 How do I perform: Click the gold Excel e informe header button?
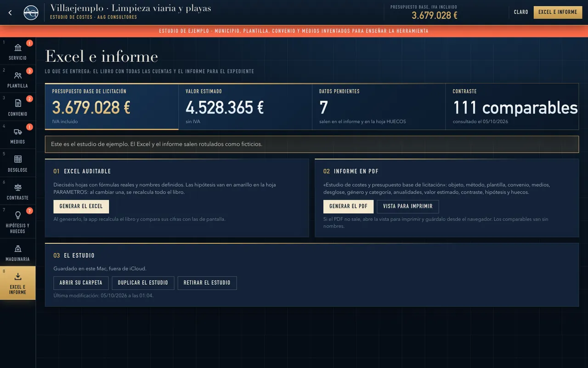(x=558, y=12)
